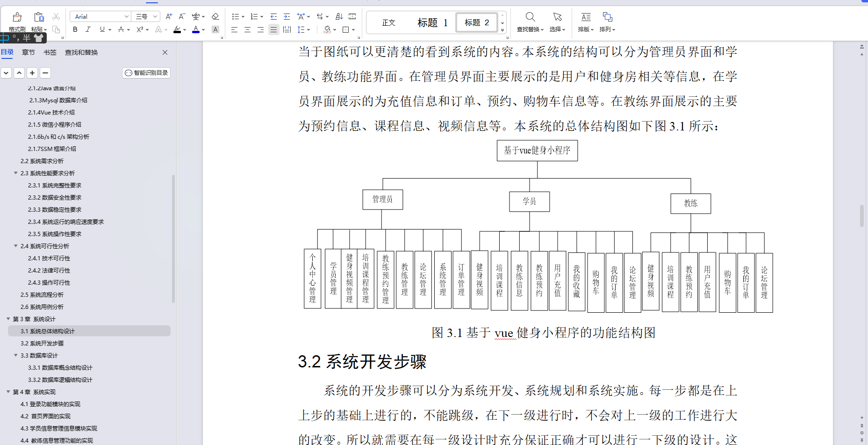Click the bulleted list icon
The height and width of the screenshot is (445, 868).
pos(235,16)
